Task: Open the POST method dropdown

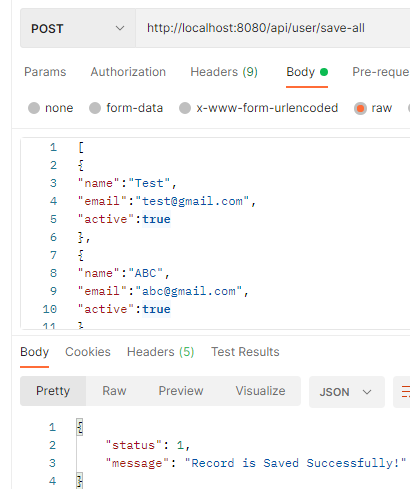Action: [x=78, y=28]
